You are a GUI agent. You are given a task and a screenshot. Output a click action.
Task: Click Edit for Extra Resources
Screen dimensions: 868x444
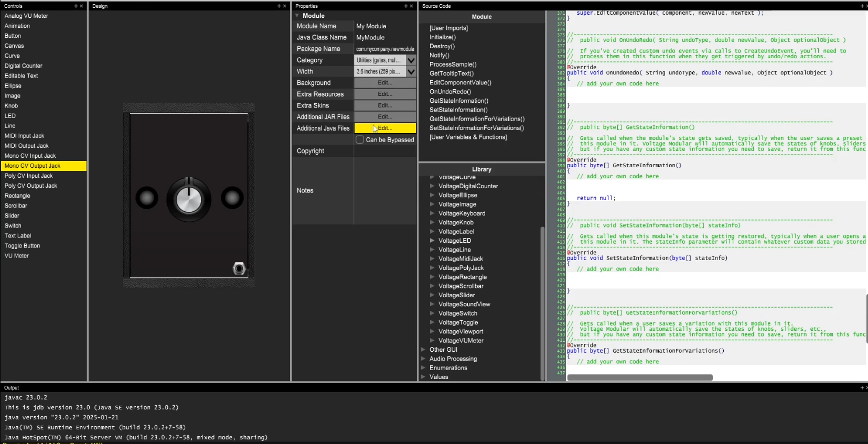coord(385,94)
